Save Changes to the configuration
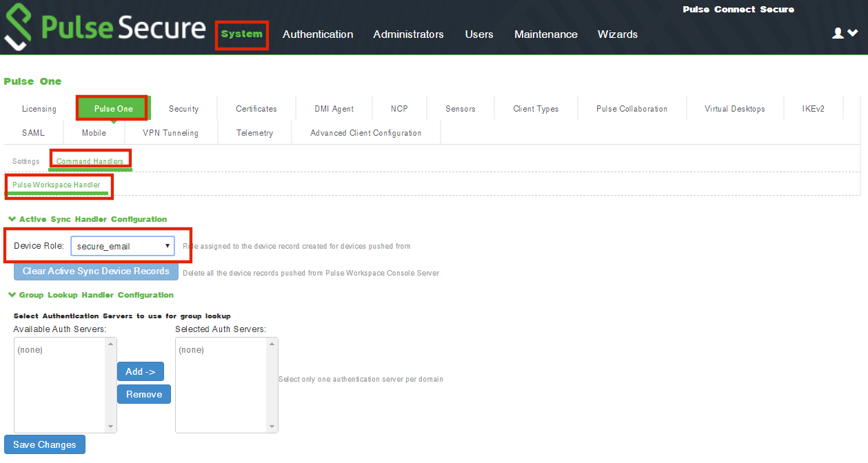 tap(45, 444)
